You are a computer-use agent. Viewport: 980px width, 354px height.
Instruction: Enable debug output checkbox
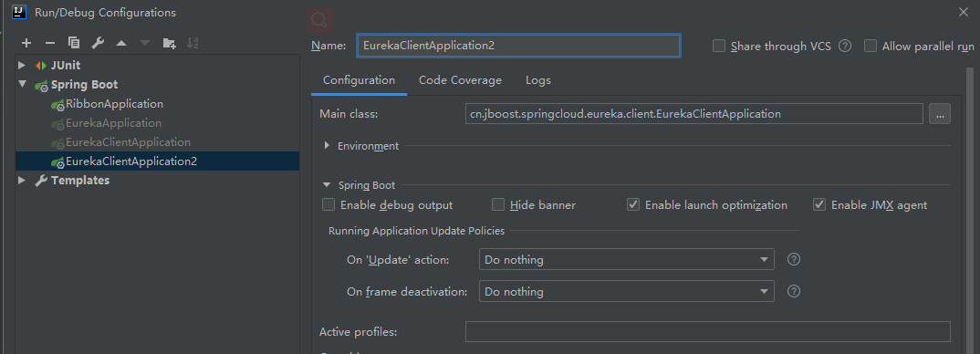pyautogui.click(x=328, y=204)
